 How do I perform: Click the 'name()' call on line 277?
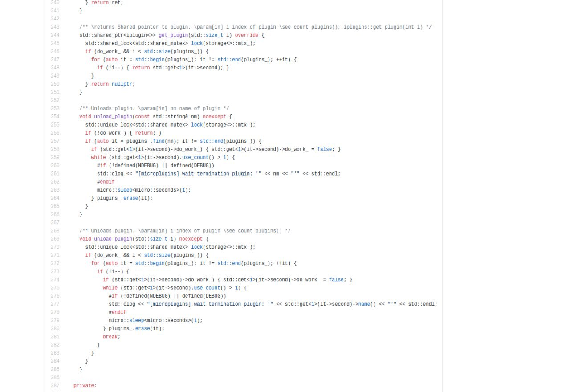point(367,304)
